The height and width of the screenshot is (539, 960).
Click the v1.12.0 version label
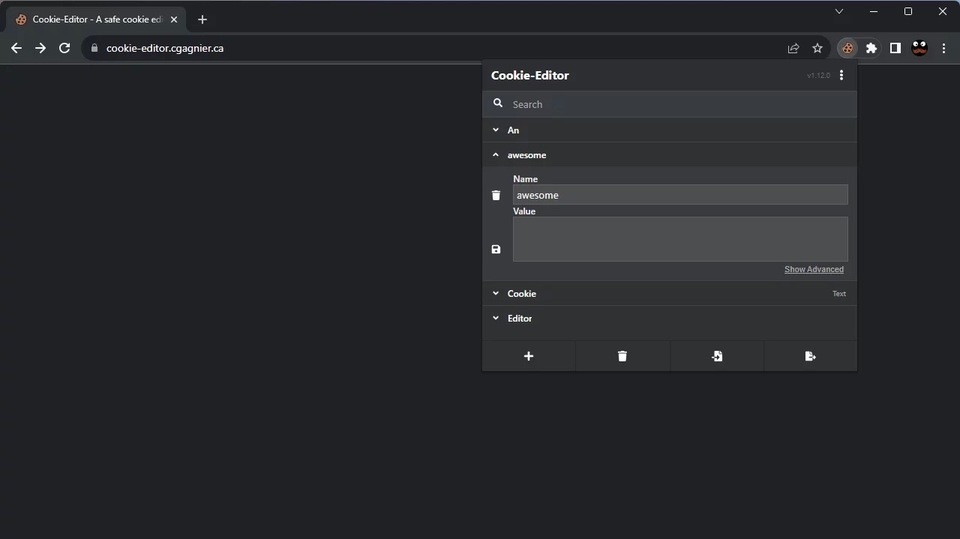[818, 75]
